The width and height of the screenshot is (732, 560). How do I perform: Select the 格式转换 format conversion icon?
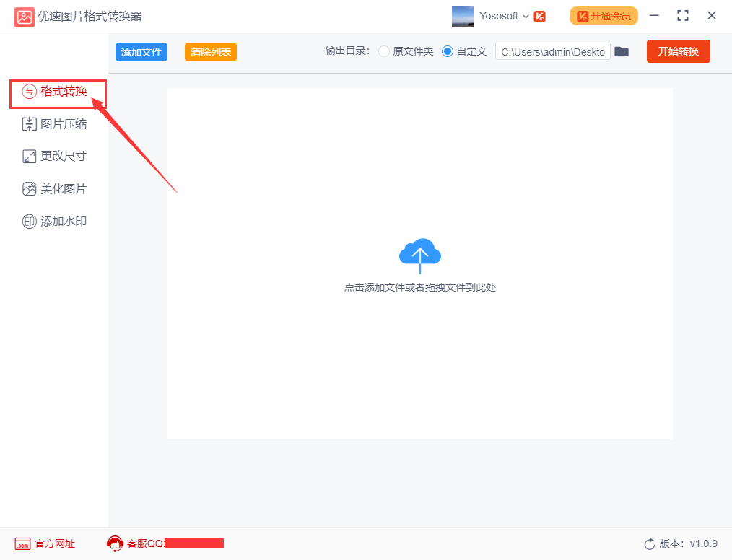29,92
